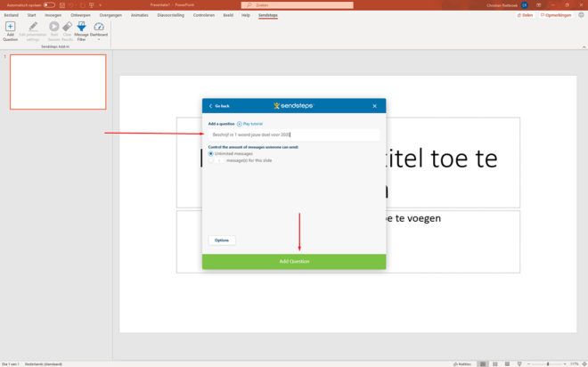
Task: Open the Invoegen ribbon tab
Action: point(53,15)
